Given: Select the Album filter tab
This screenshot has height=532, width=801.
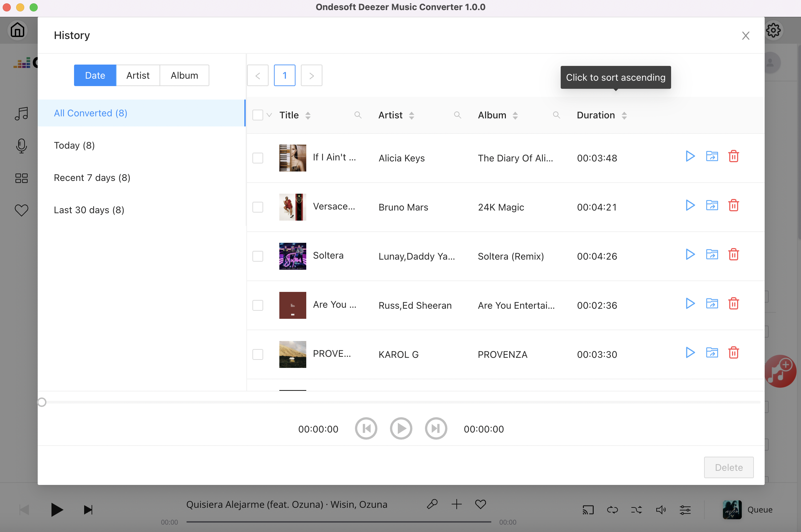Looking at the screenshot, I should pos(184,75).
